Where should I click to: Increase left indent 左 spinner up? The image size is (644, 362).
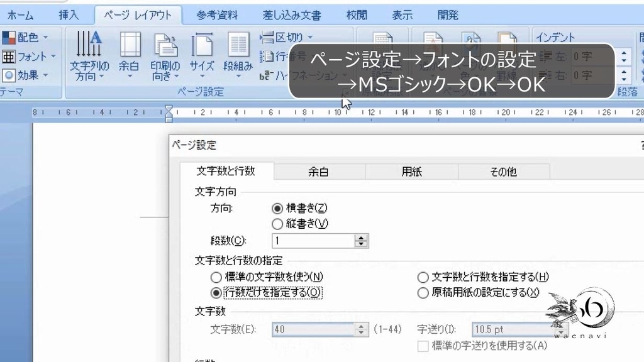(x=624, y=53)
